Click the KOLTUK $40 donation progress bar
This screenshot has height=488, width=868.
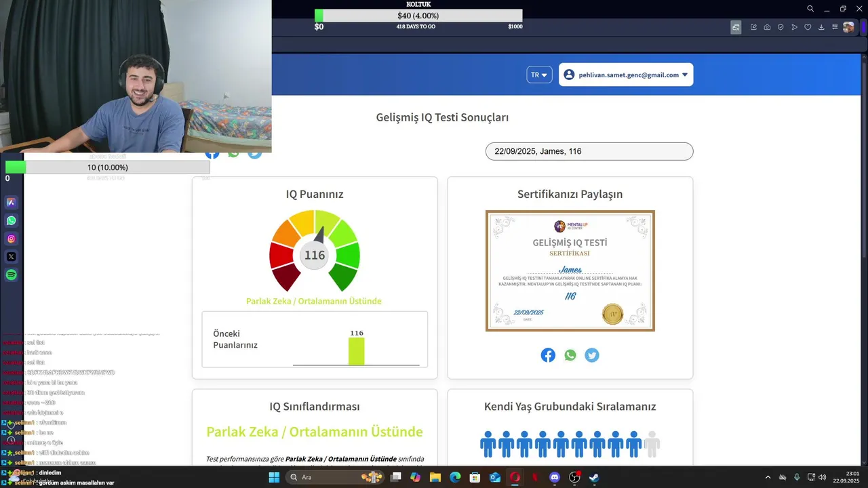[x=418, y=16]
